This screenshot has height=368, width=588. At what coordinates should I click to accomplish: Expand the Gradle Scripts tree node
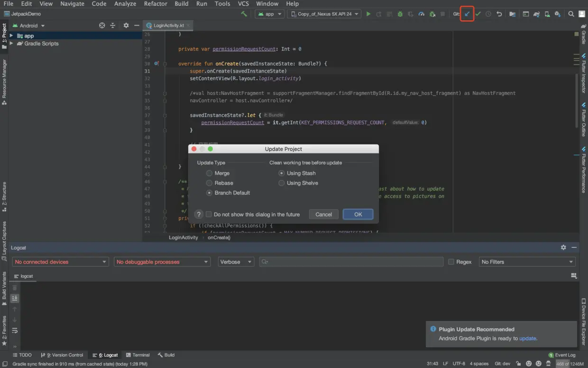click(11, 44)
